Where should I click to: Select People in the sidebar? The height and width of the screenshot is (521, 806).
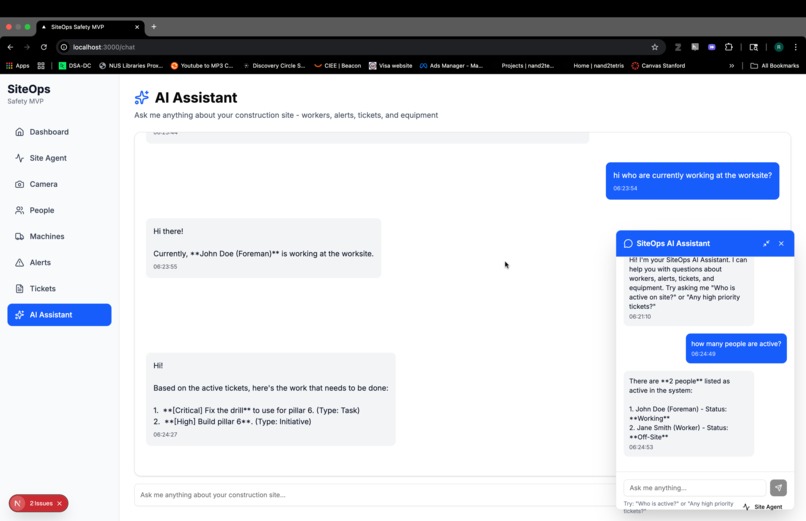point(59,211)
